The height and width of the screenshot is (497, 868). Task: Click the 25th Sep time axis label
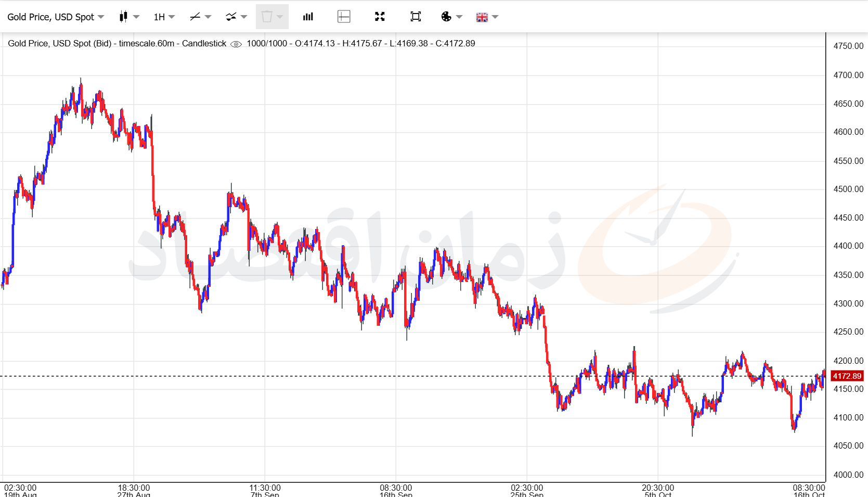pyautogui.click(x=527, y=494)
